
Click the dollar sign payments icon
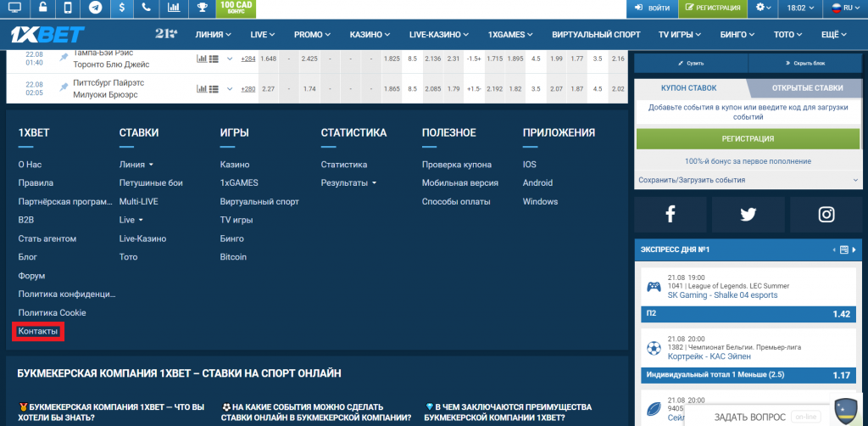122,8
